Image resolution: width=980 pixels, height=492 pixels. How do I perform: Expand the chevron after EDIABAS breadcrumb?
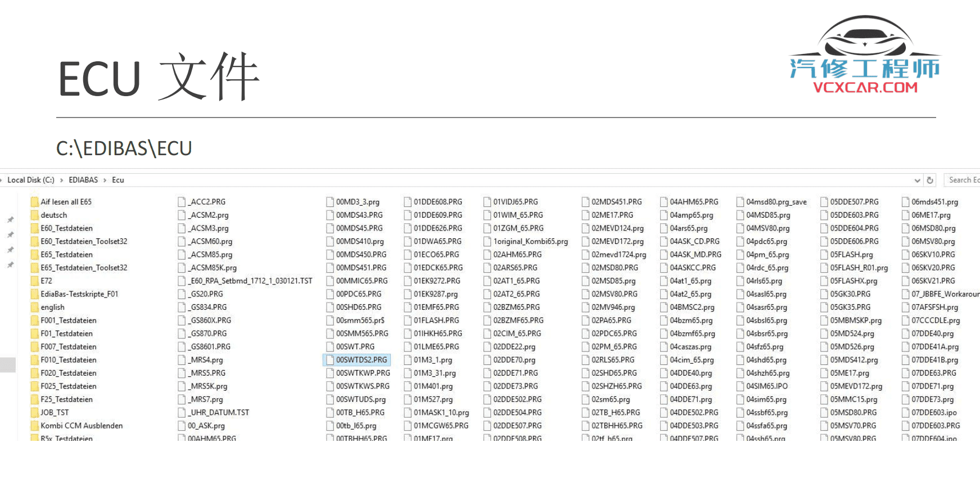pos(105,180)
